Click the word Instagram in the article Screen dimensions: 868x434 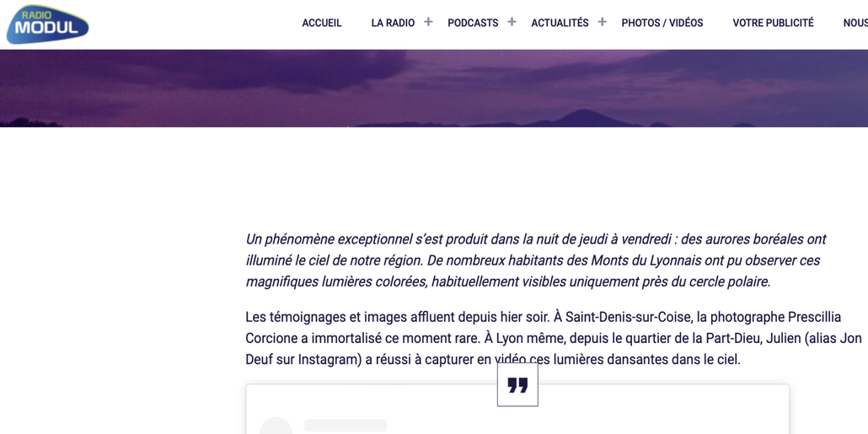pos(330,359)
